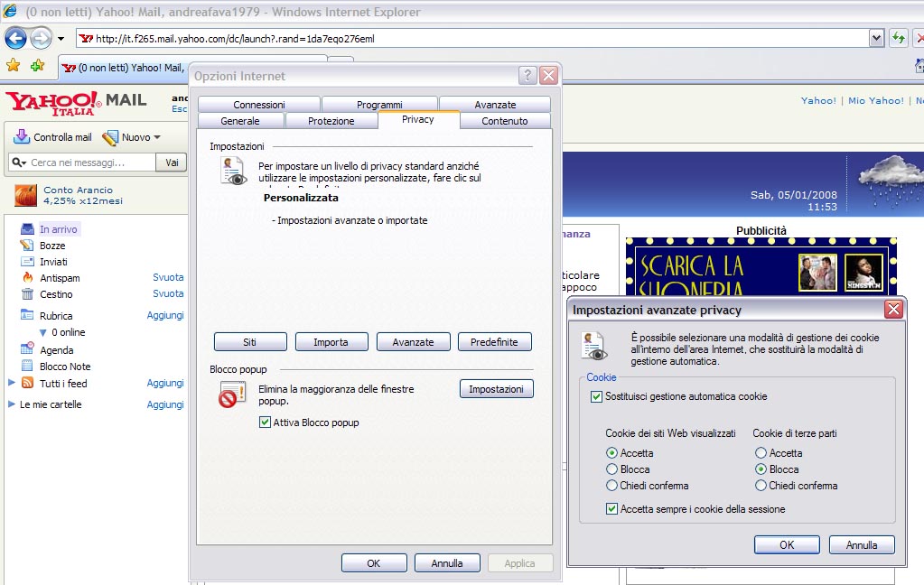Toggle Accetta sempre i cookie della sessione
924x585 pixels.
(611, 508)
